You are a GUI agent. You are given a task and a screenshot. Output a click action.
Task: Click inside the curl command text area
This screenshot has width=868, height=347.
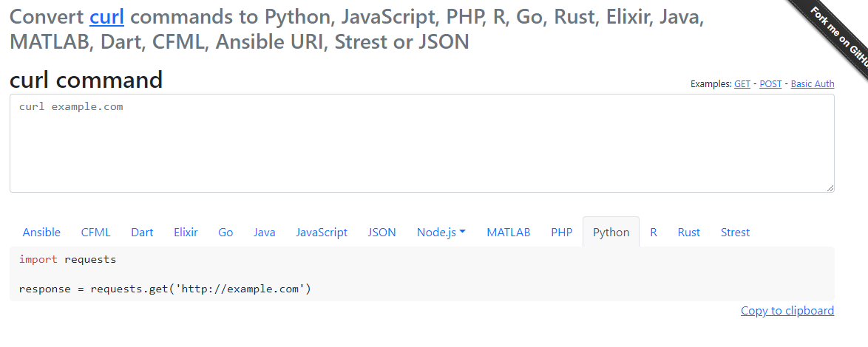click(421, 148)
